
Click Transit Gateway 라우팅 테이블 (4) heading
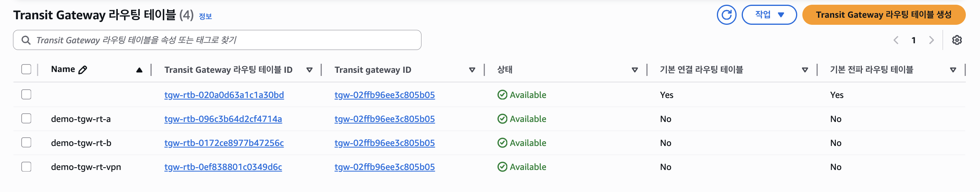coord(104,15)
